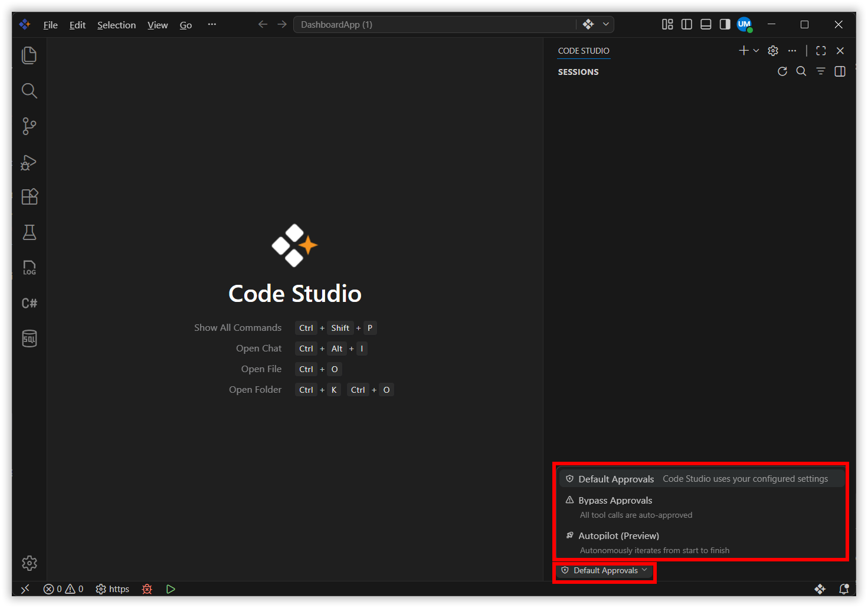Open notifications bell in status bar
The image size is (868, 608).
(x=844, y=589)
